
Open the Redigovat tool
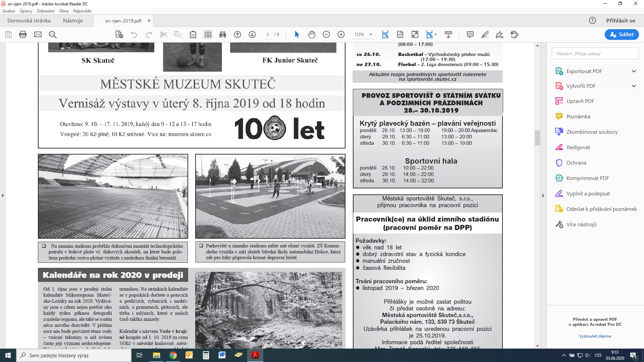pyautogui.click(x=578, y=147)
